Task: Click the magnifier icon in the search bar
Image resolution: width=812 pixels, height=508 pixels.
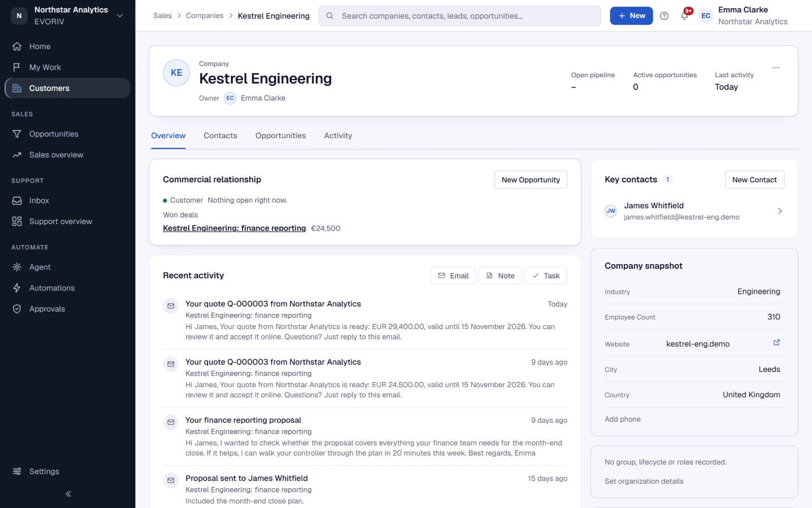Action: pyautogui.click(x=330, y=16)
